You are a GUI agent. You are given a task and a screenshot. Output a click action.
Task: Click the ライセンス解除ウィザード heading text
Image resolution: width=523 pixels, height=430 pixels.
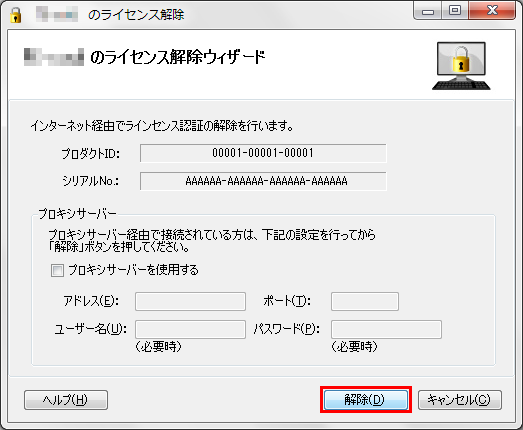pos(177,57)
